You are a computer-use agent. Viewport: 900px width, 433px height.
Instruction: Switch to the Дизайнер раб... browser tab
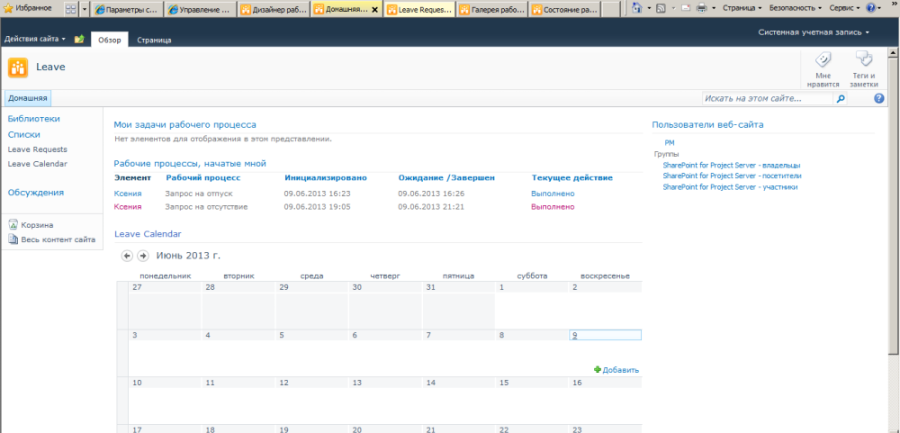pos(273,10)
